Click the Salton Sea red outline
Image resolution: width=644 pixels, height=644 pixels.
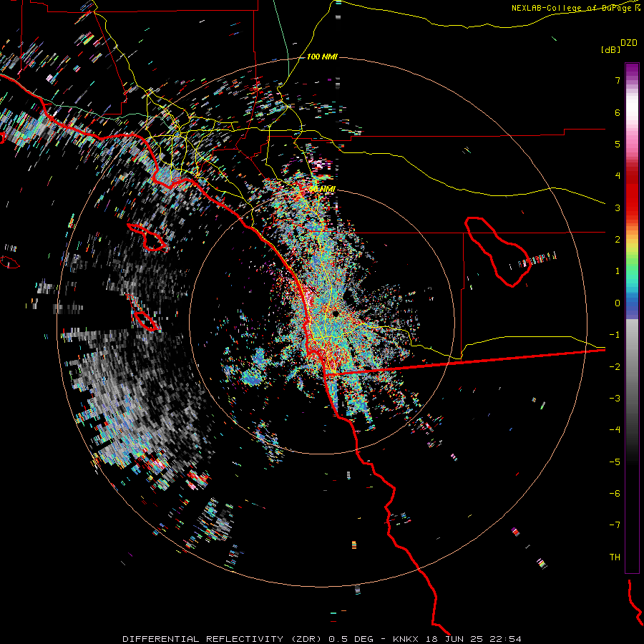coord(498,251)
